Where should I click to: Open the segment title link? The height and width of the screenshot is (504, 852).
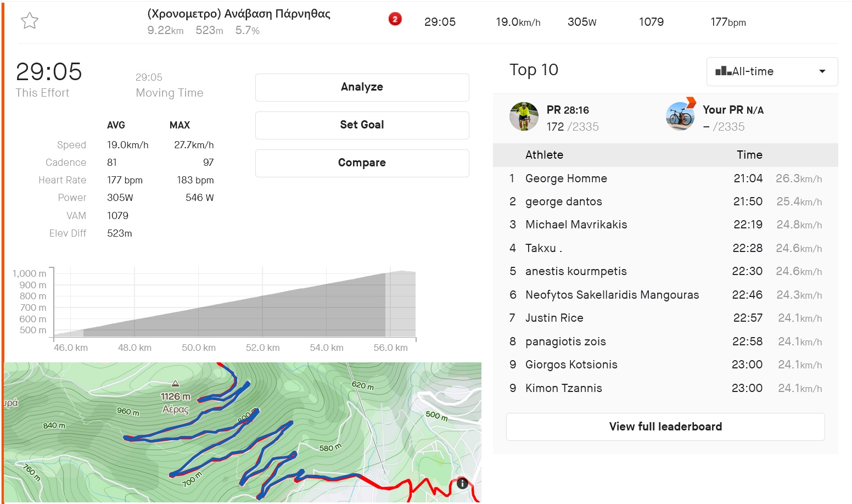point(239,14)
